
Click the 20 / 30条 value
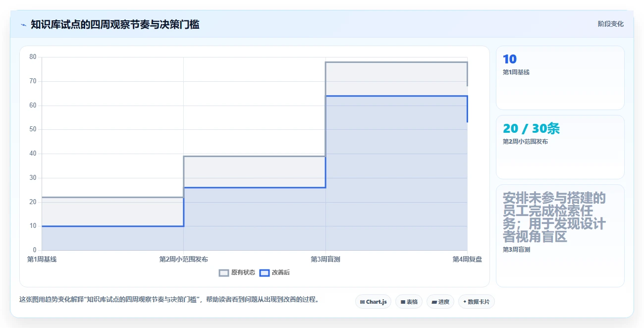click(x=531, y=129)
